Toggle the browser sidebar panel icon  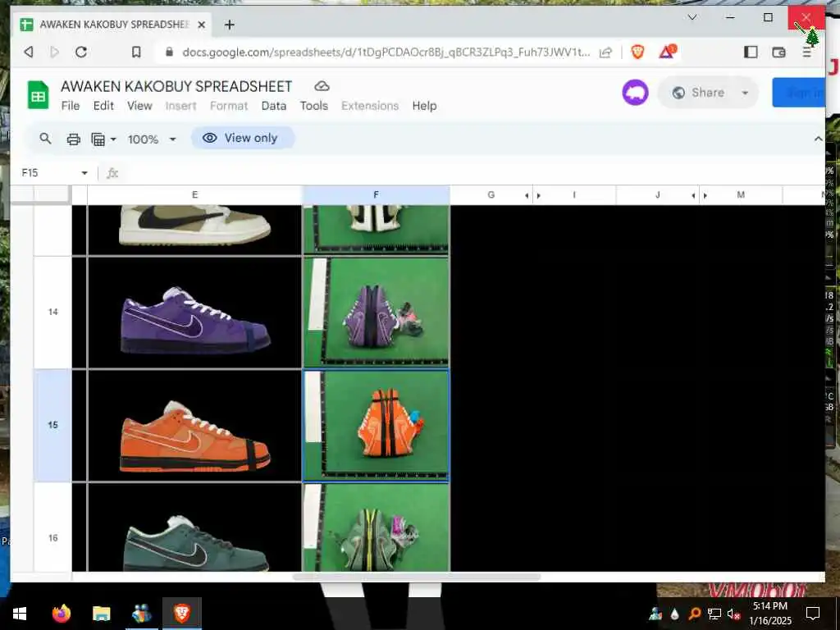751,52
